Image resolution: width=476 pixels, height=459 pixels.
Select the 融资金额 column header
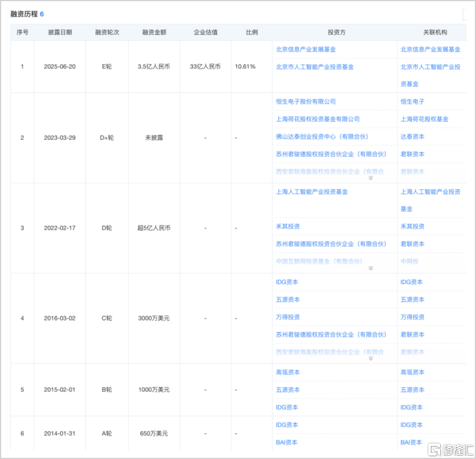[154, 32]
